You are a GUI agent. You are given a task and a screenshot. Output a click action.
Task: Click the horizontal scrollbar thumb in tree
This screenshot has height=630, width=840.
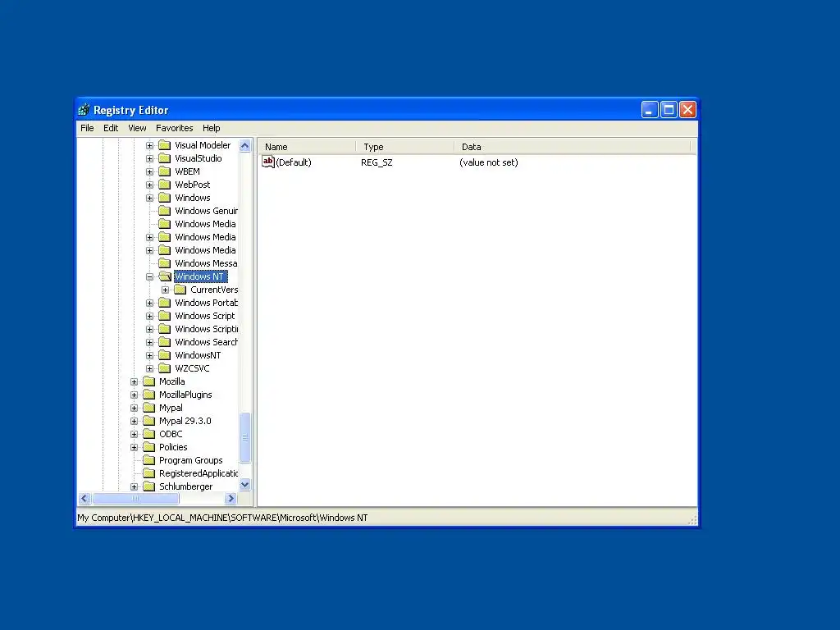tap(135, 499)
